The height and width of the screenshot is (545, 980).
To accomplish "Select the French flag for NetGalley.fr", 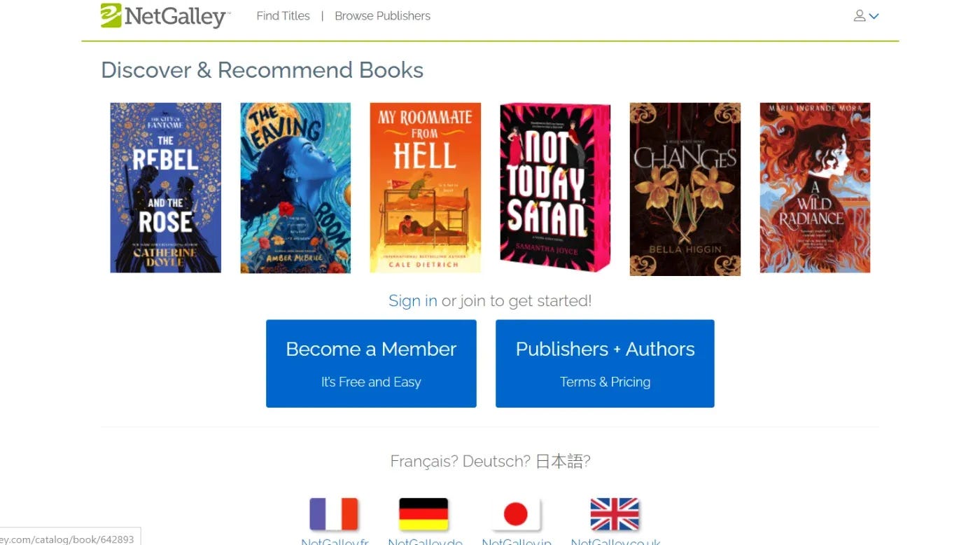I will (334, 512).
